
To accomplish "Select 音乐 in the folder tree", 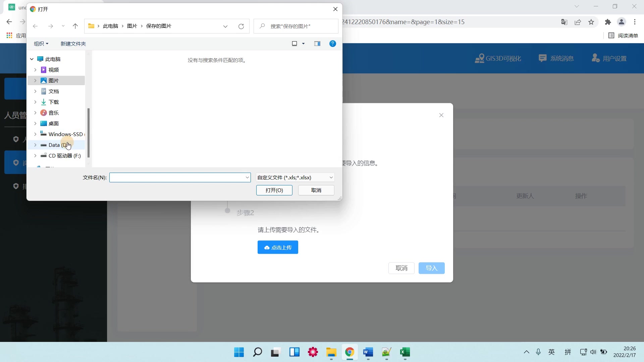I will [54, 113].
